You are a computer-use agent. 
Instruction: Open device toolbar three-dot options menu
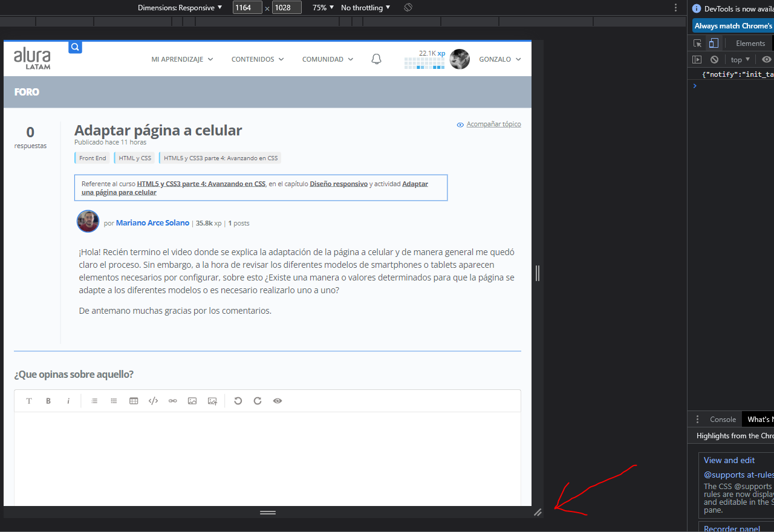point(675,8)
